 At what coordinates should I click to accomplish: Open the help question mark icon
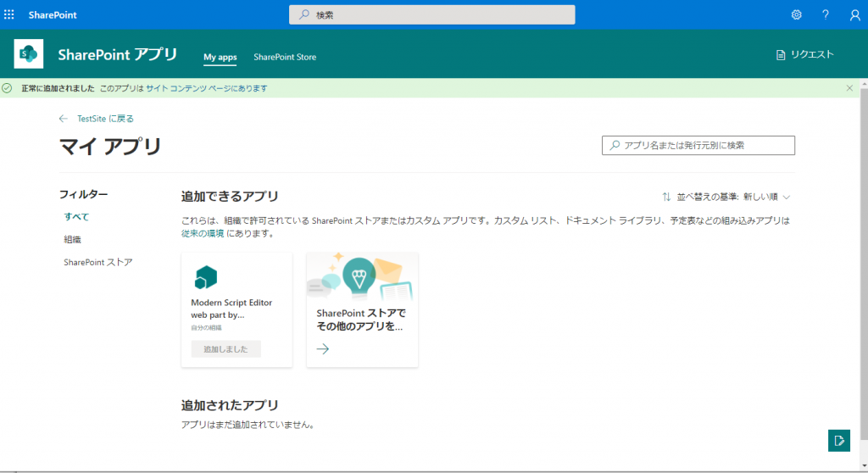pos(826,15)
